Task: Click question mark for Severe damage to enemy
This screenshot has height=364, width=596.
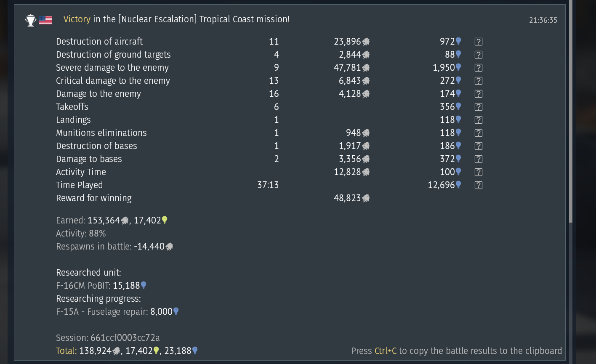Action: (478, 68)
